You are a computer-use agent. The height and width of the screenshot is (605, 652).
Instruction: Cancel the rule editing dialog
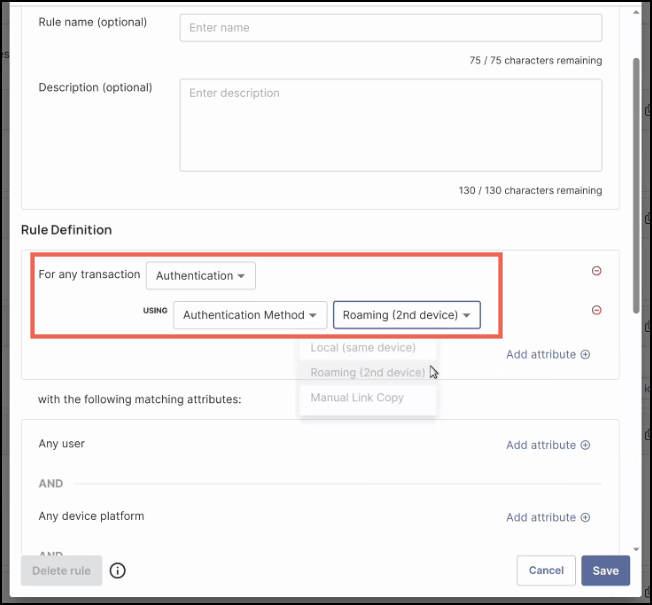click(x=546, y=570)
